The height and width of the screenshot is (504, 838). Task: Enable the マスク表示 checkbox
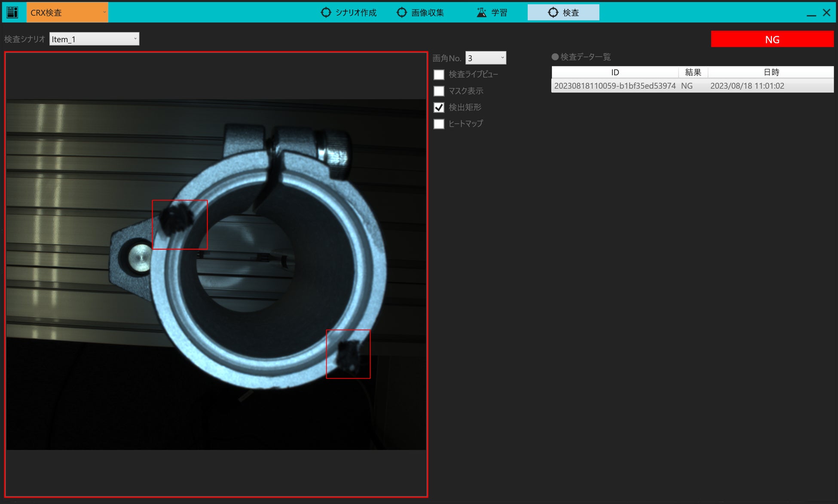click(x=439, y=91)
